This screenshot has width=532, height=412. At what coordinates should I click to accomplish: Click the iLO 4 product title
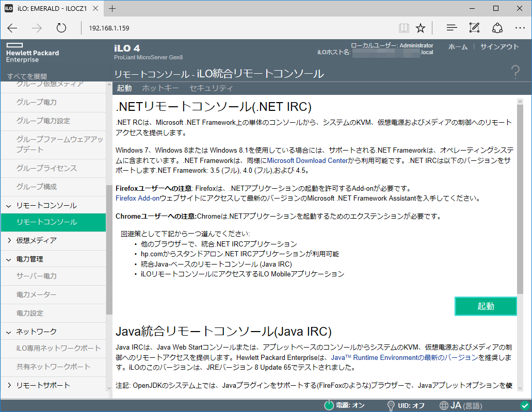point(127,48)
